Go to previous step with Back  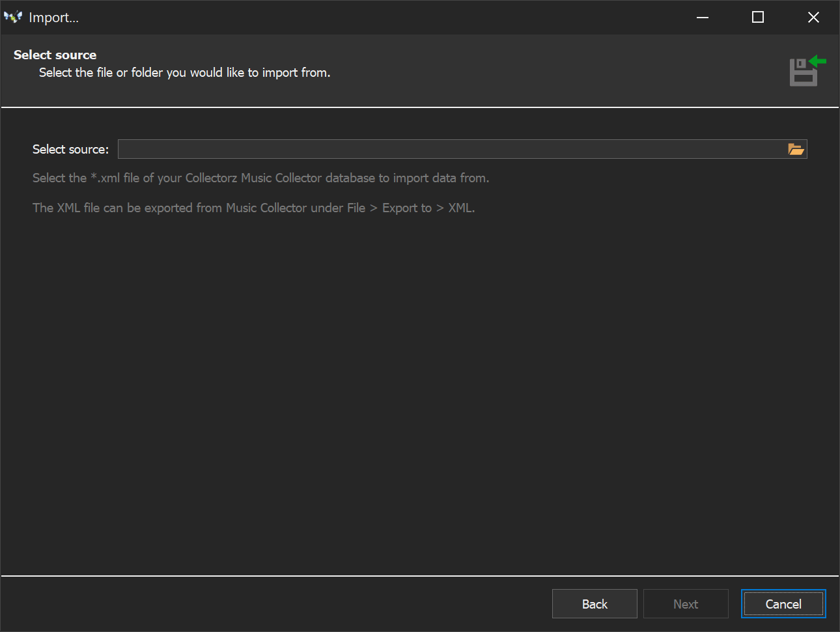[x=595, y=604]
